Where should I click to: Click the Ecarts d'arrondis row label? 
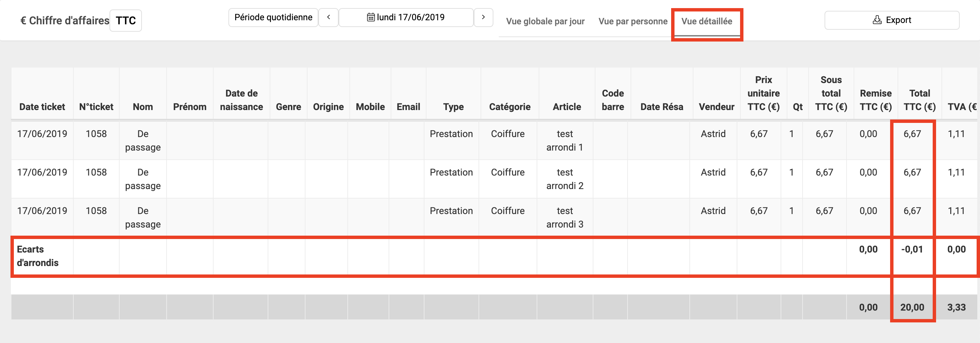[38, 256]
